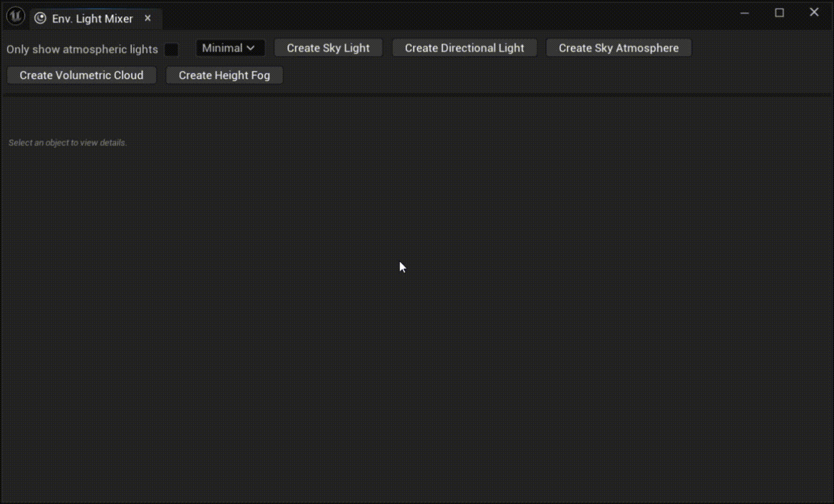Click Create Height Fog button
This screenshot has width=834, height=504.
(x=225, y=75)
